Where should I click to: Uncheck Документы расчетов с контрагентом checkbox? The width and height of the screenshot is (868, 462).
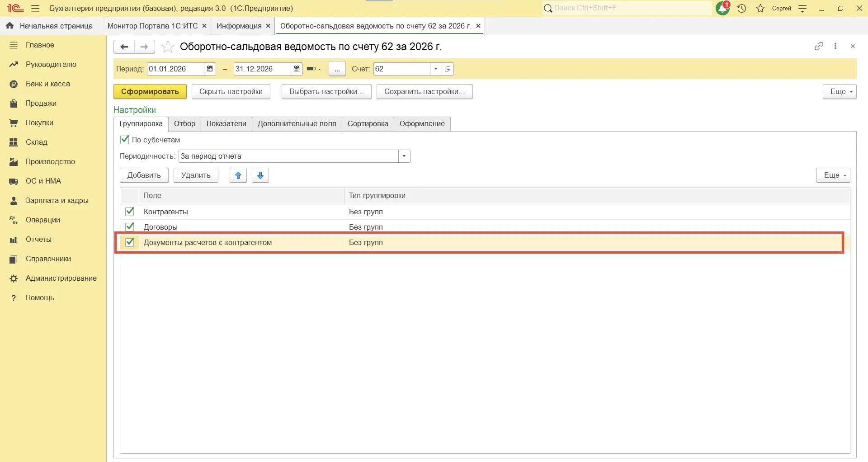[x=130, y=242]
